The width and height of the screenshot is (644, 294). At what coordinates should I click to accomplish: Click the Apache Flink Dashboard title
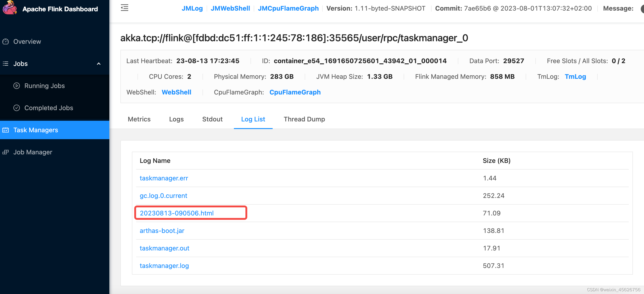point(60,9)
